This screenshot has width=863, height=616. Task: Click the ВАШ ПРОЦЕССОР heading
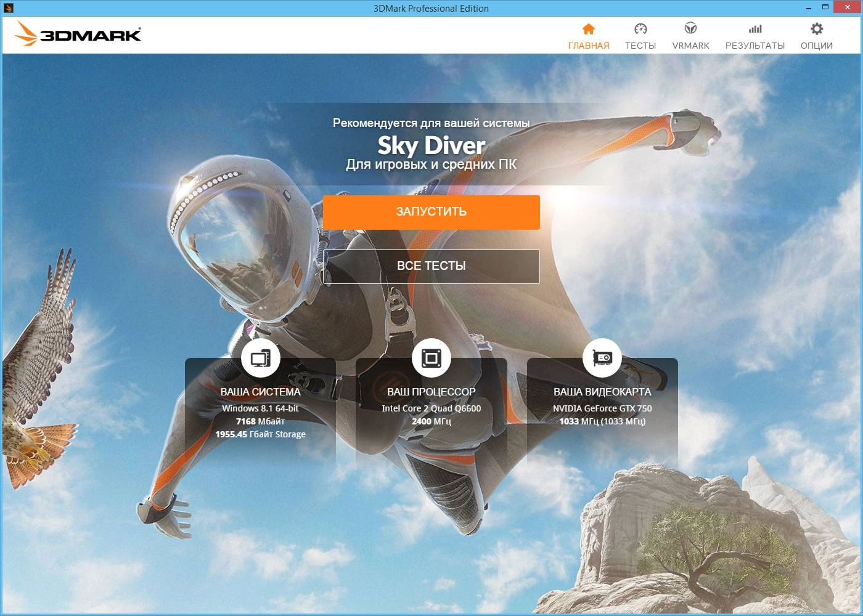[x=431, y=392]
